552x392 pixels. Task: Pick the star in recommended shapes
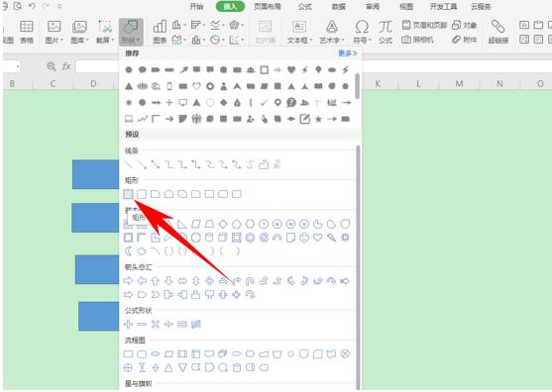tap(318, 119)
